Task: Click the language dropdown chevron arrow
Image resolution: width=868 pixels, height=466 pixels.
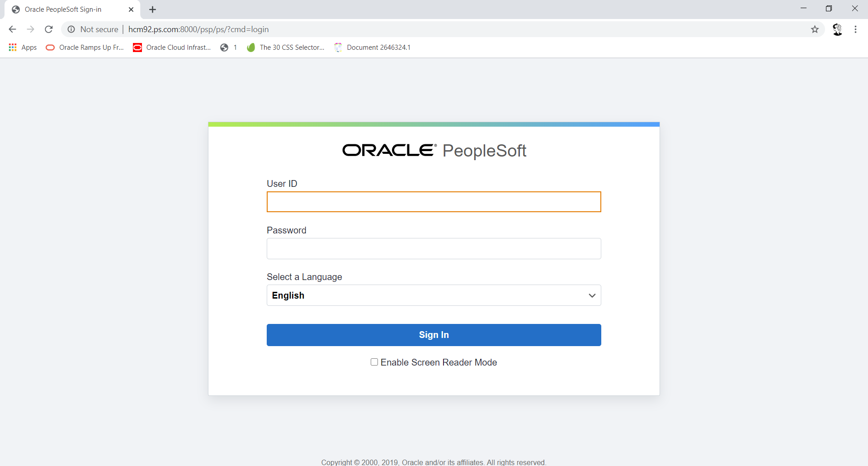Action: pos(592,295)
